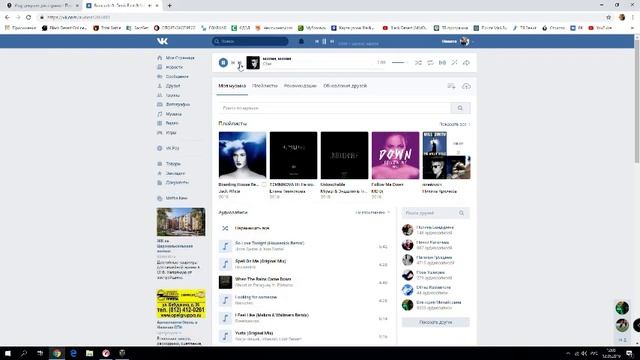
Task: Pause playback from the header mini player
Action: click(x=324, y=41)
